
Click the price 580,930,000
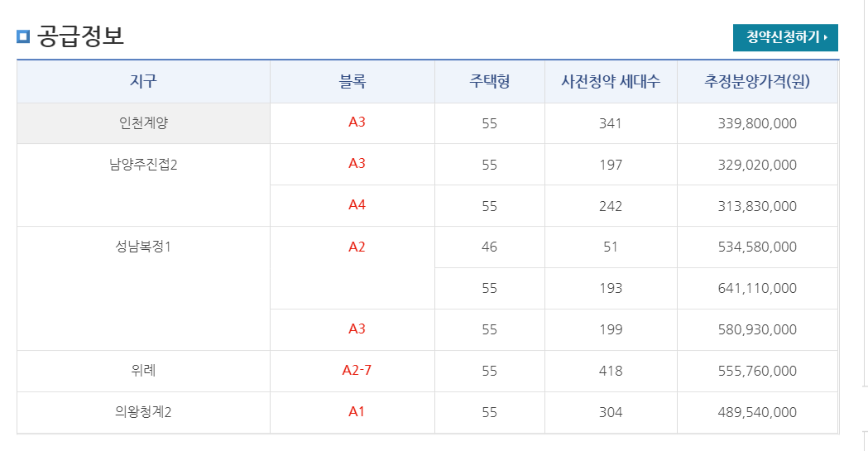(x=757, y=330)
